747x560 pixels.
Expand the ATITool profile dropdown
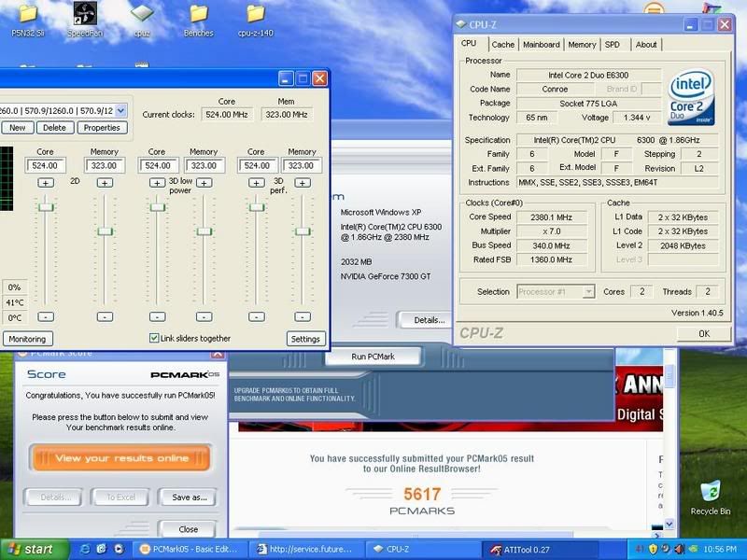(x=121, y=110)
